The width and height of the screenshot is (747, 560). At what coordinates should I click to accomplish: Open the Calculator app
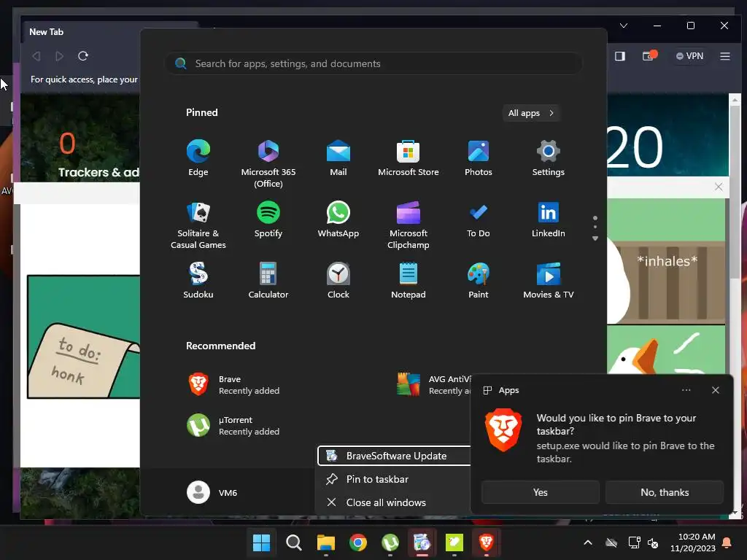point(268,281)
